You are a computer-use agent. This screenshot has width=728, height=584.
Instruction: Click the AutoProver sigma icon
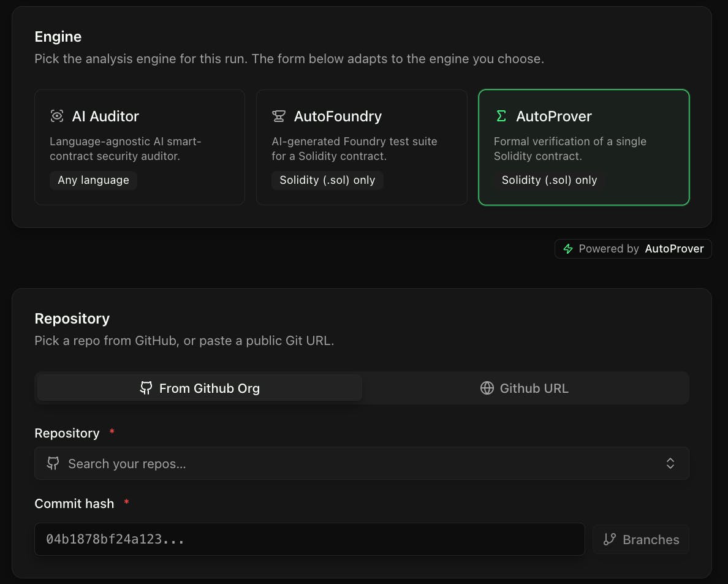501,116
